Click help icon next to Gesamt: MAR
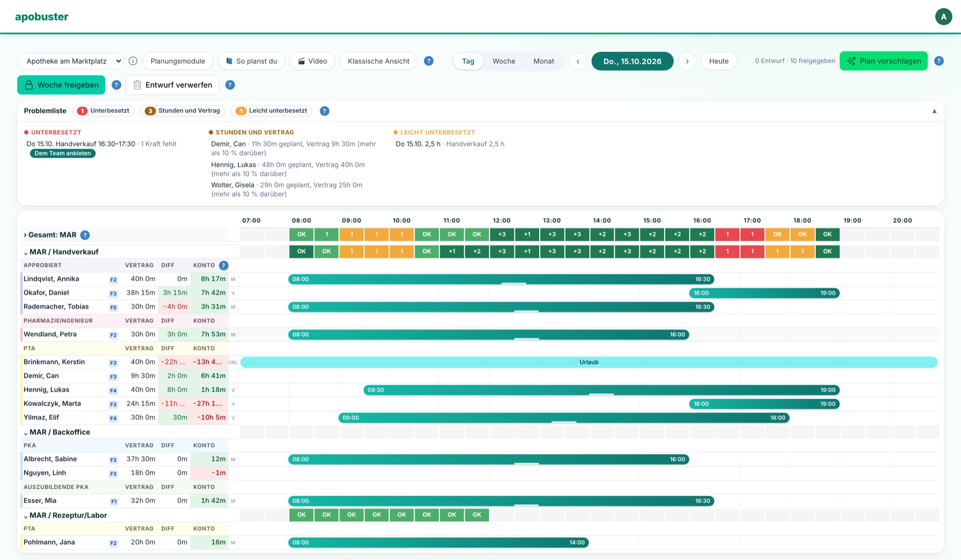 click(x=85, y=235)
